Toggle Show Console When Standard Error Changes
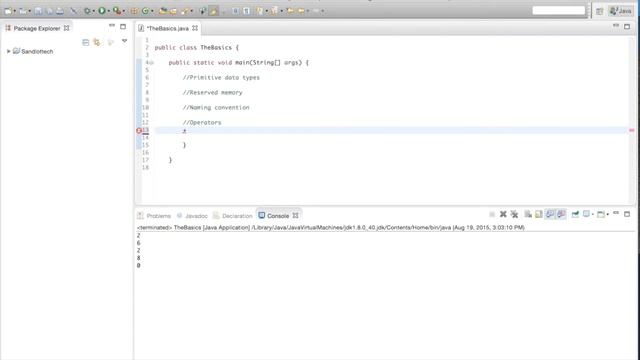640x360 pixels. (x=561, y=214)
